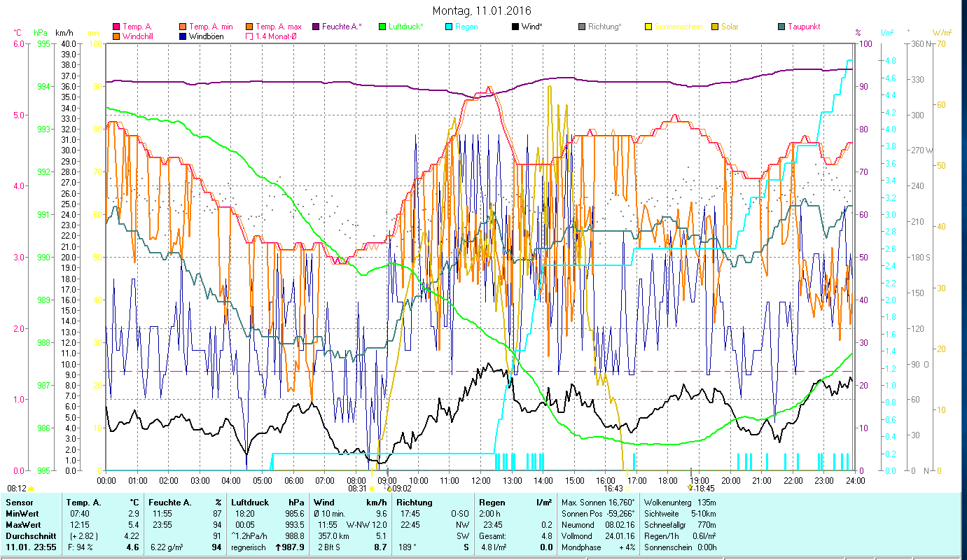
Task: Click the 2 Bft S wind strength
Action: 330,547
